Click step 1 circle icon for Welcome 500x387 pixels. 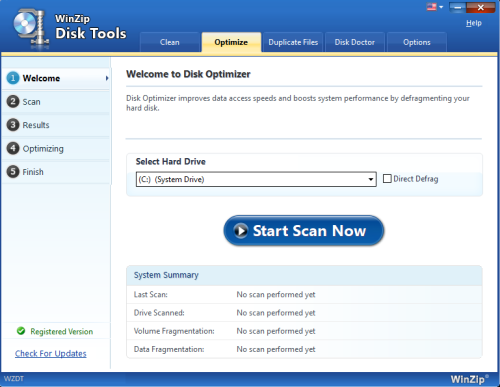[x=13, y=78]
